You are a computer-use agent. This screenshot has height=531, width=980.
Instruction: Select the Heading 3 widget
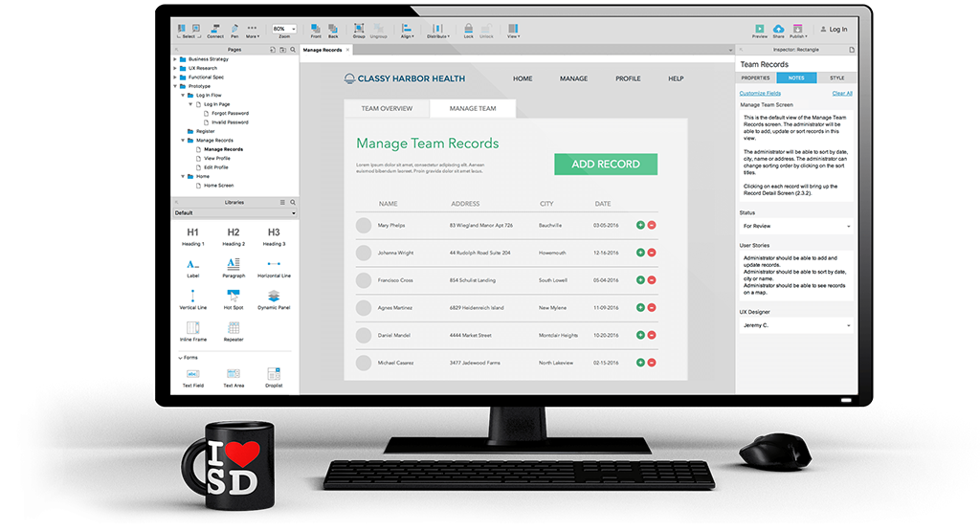tap(274, 236)
